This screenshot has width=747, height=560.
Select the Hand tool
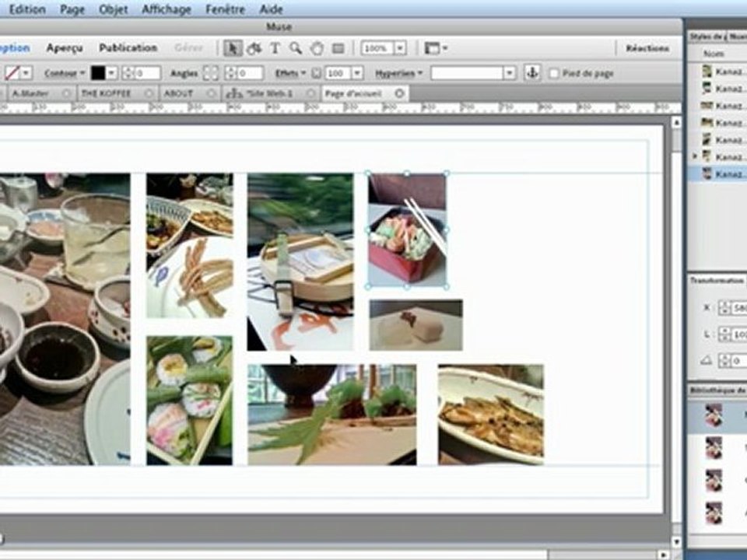click(317, 48)
